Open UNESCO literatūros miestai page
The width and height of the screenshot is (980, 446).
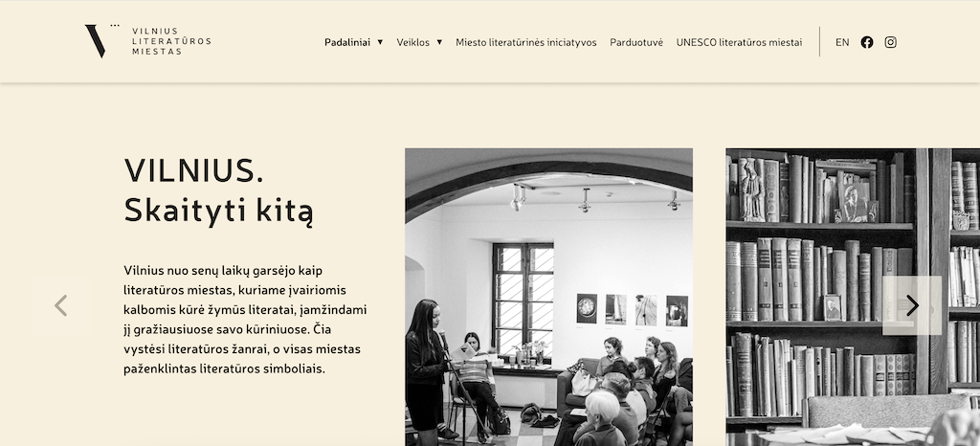click(x=739, y=42)
